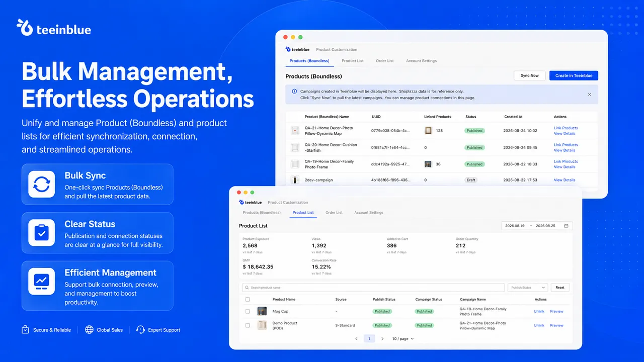644x362 pixels.
Task: Open the 2026.08.19 – 2026.08.25 date range picker
Action: [537, 226]
